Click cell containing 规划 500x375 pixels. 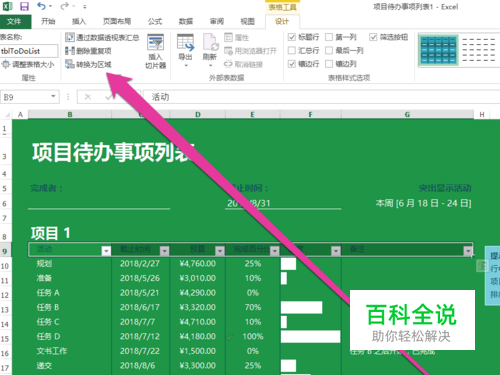click(x=70, y=264)
